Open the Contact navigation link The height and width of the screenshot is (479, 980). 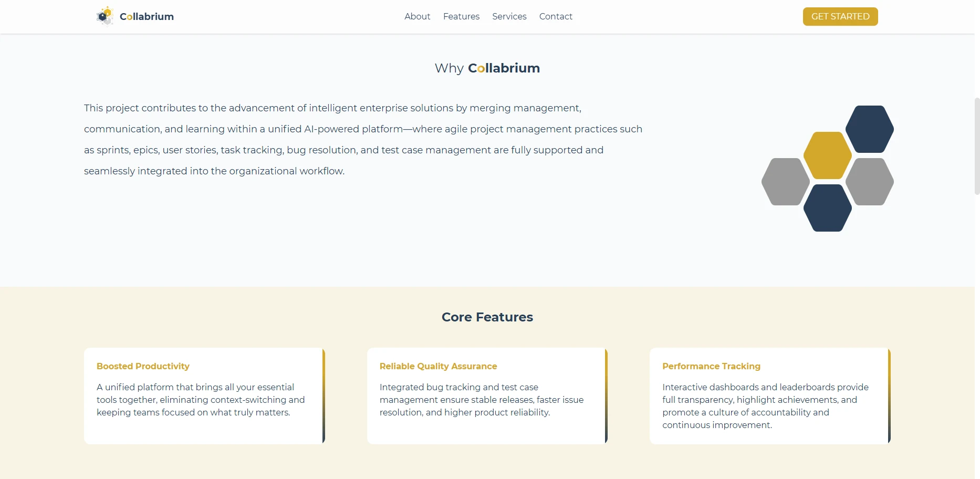click(x=556, y=16)
